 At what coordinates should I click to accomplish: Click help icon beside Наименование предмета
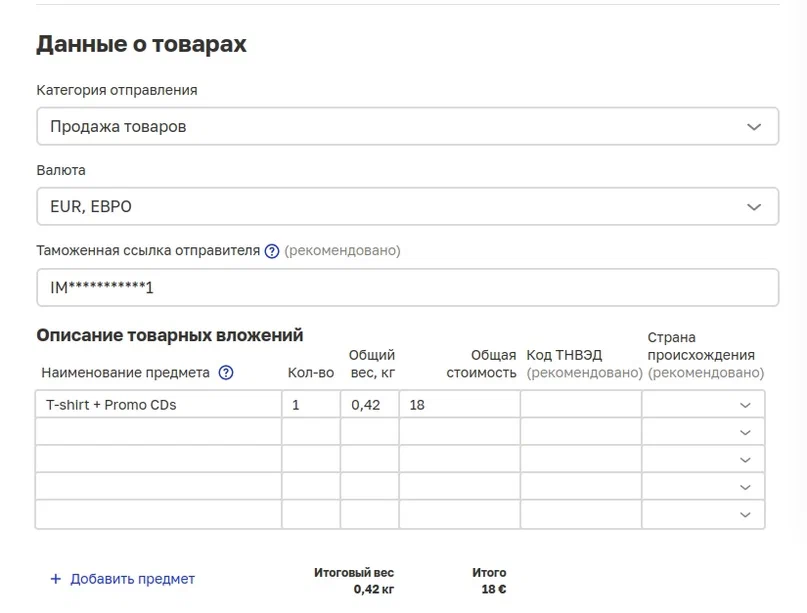coord(226,373)
